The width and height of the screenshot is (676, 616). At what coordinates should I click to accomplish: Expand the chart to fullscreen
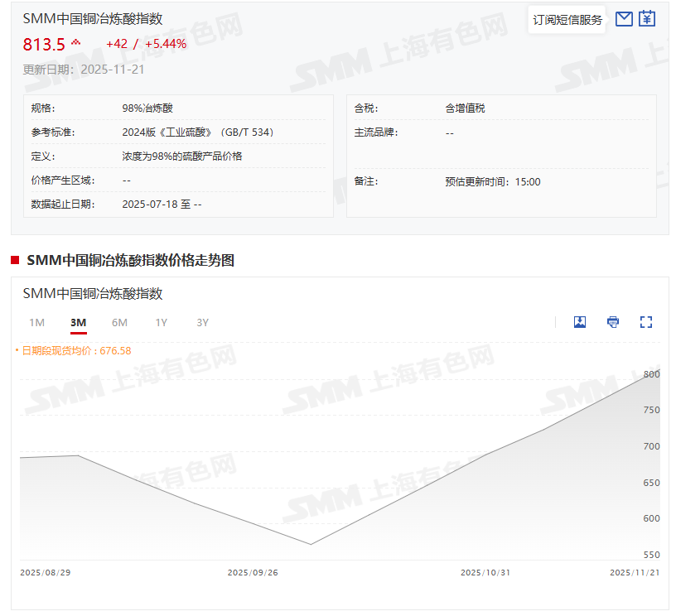pos(646,322)
